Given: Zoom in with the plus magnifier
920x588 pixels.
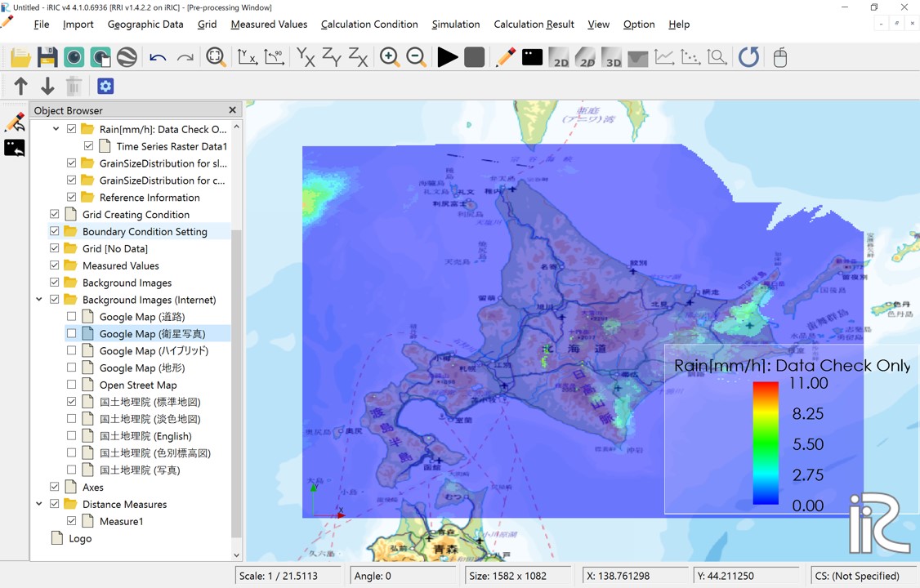Looking at the screenshot, I should [x=390, y=57].
